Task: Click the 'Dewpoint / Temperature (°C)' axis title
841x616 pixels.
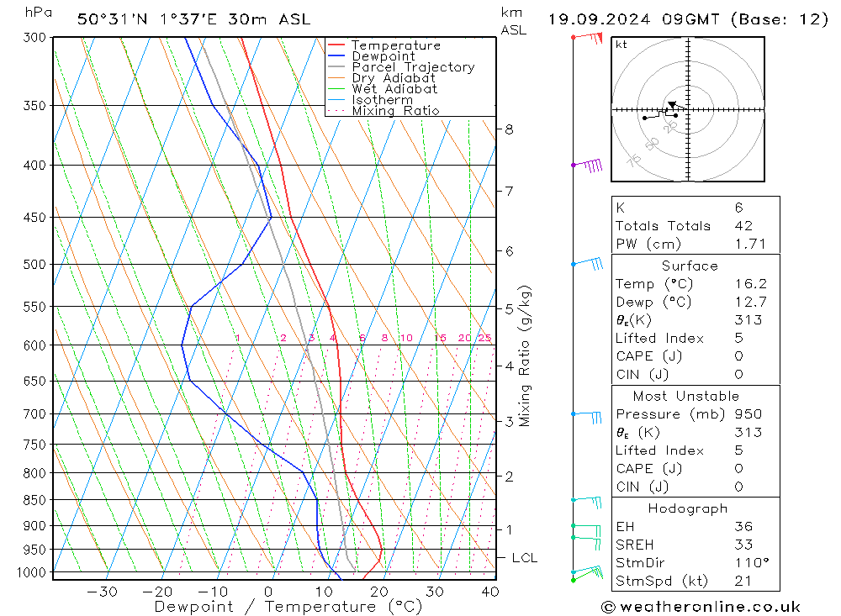Action: [x=288, y=607]
